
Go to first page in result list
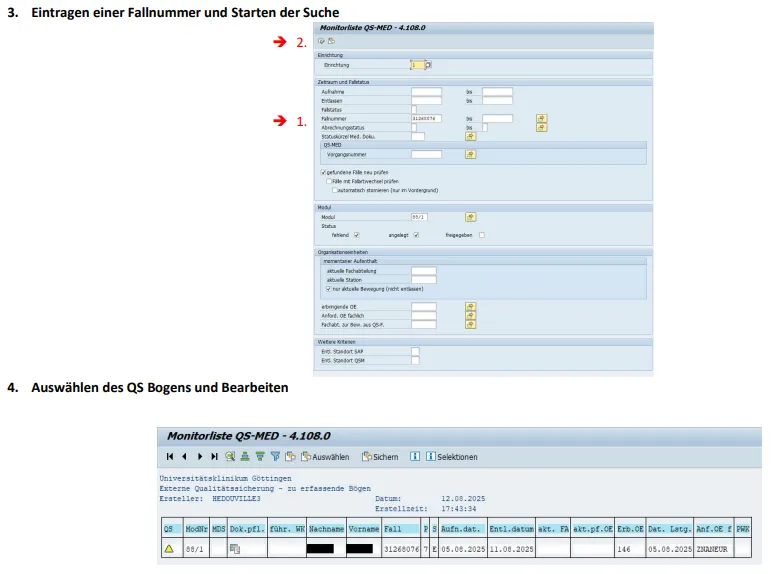[x=170, y=456]
